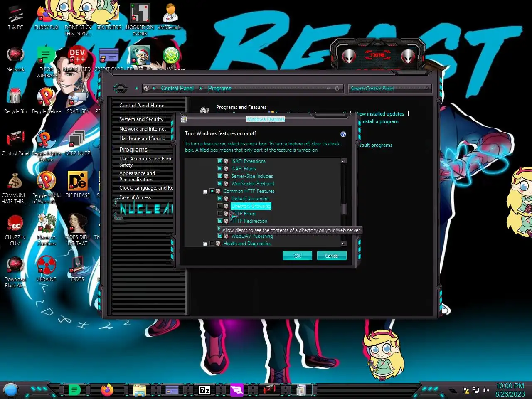Collapse the Common HTTP Features node
Viewport: 532px width, 399px height.
205,192
